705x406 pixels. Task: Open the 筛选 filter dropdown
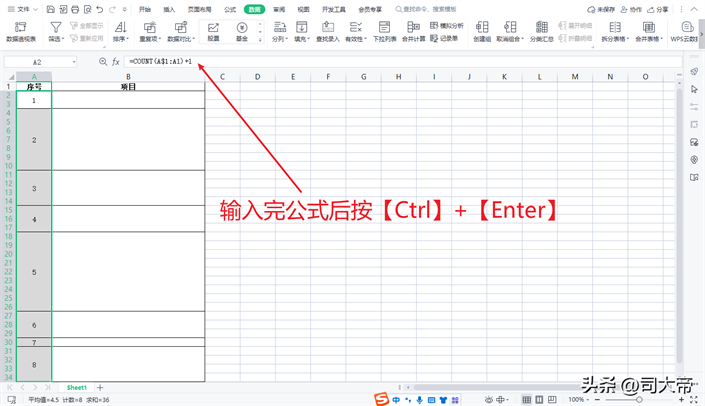click(55, 39)
